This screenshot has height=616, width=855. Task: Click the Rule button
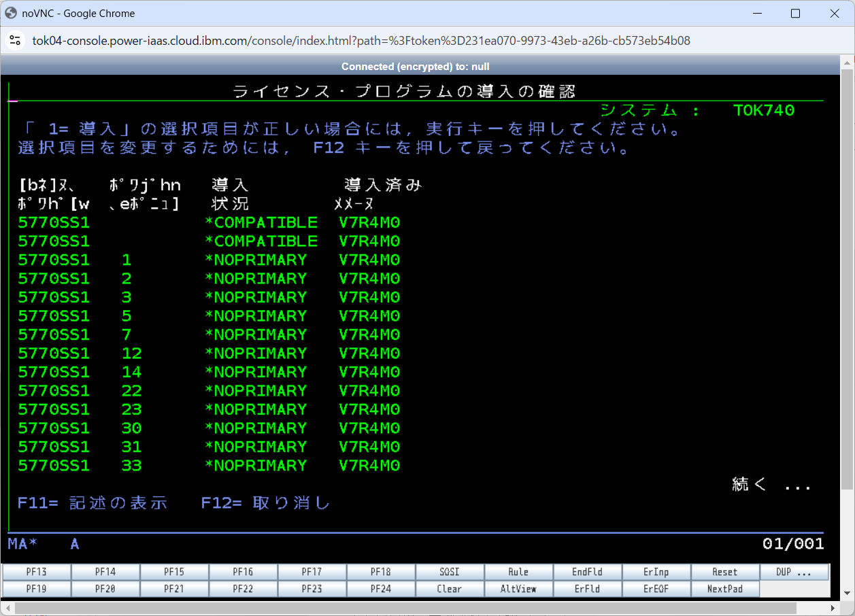[x=518, y=572]
